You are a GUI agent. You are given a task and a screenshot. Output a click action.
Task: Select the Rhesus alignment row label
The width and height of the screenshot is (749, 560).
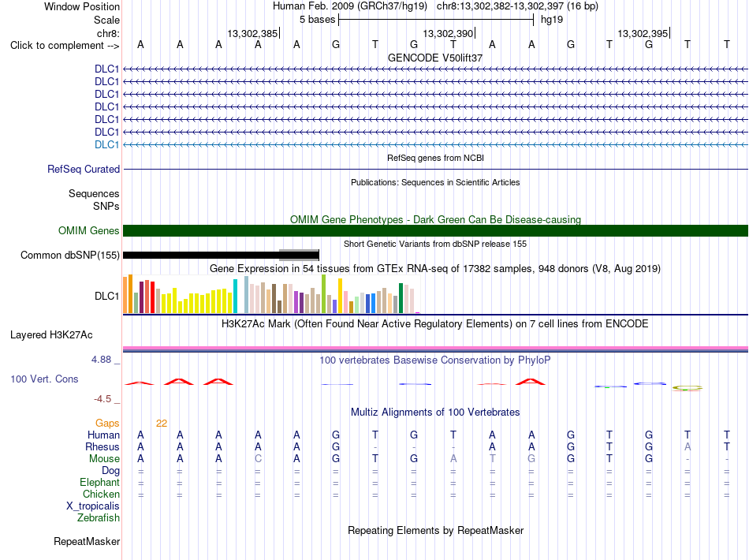tap(102, 446)
